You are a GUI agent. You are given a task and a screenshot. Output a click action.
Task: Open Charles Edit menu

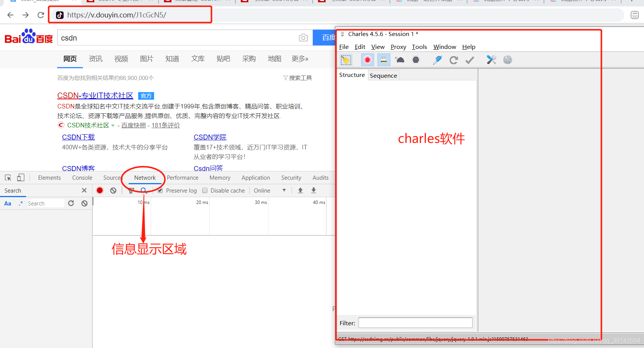click(x=360, y=47)
